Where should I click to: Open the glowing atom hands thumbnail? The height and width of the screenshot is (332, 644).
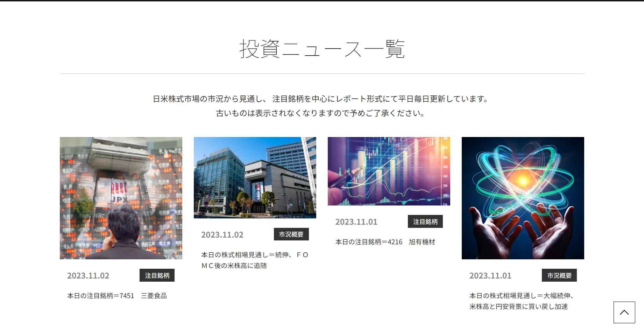pos(523,198)
